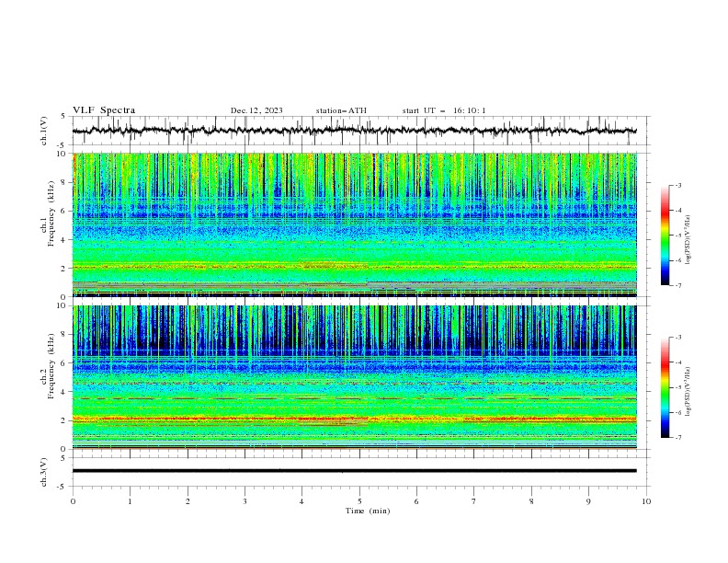The image size is (728, 563).
Task: Click the time axis tick '5'
Action: [359, 501]
